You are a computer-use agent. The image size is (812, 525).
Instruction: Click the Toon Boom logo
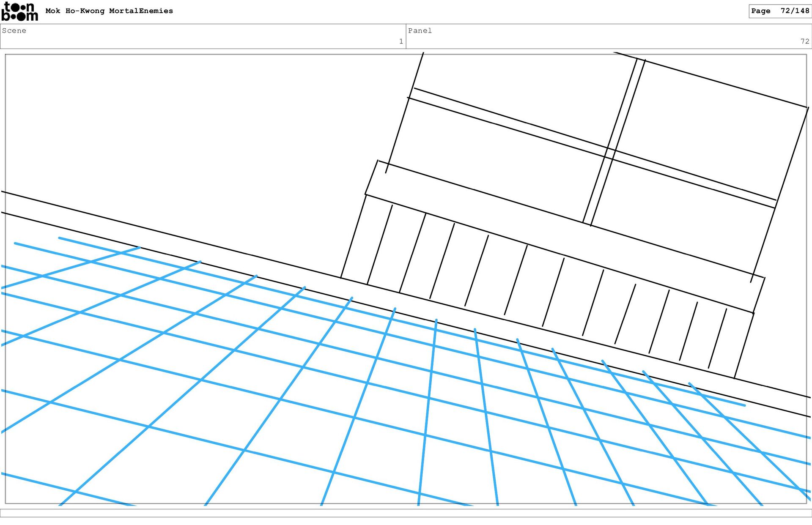pyautogui.click(x=19, y=11)
